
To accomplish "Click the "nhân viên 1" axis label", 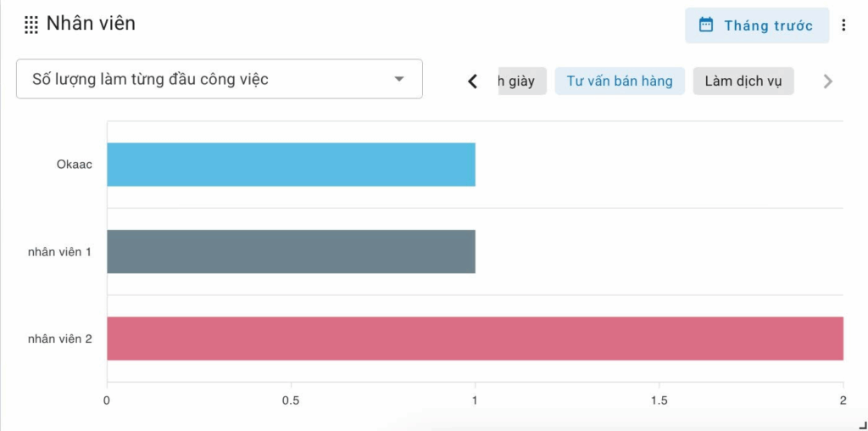I will [x=59, y=252].
